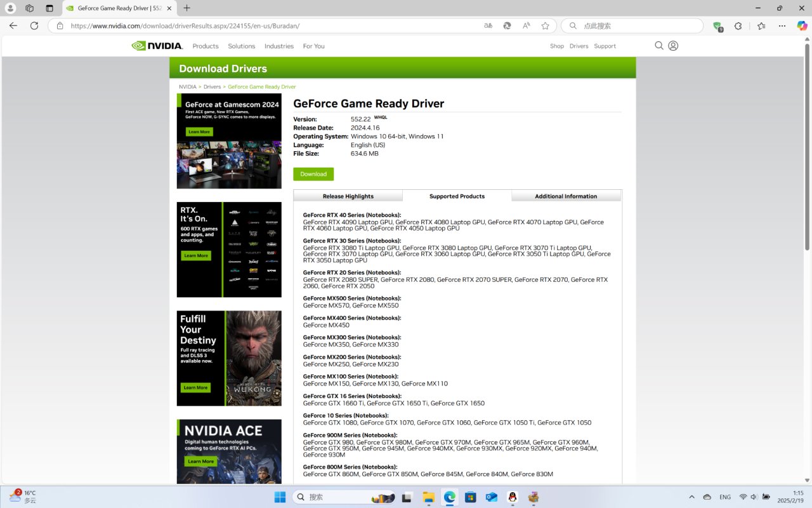The image size is (812, 508).
Task: Click the "GeForce GTX 16 Series (Notebooks):" heading
Action: coord(352,396)
